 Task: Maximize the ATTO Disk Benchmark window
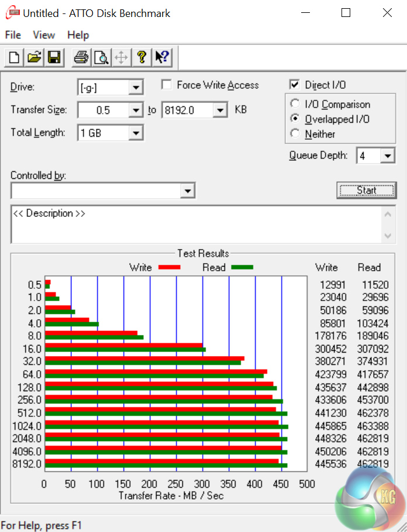(346, 13)
